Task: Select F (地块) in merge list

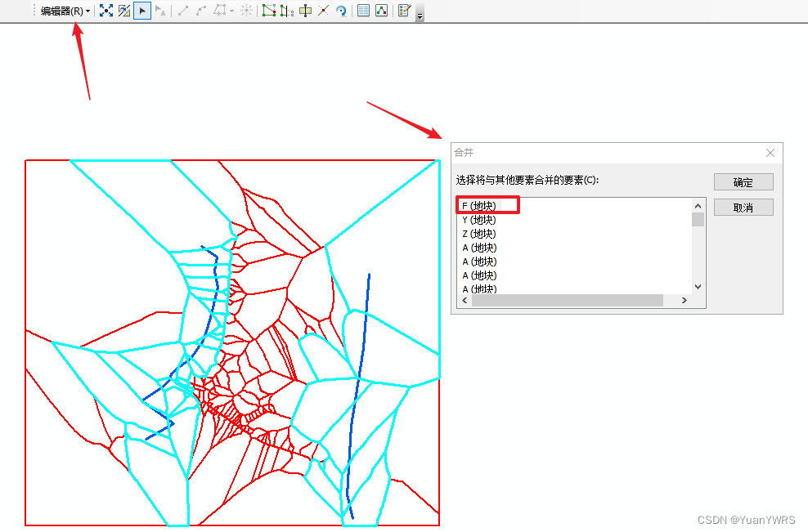Action: tap(479, 206)
